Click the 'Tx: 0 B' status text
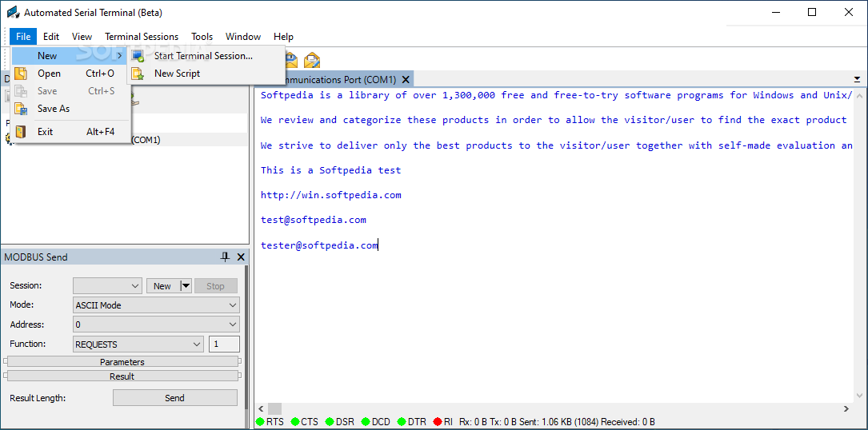Viewport: 868px width, 430px height. click(502, 422)
